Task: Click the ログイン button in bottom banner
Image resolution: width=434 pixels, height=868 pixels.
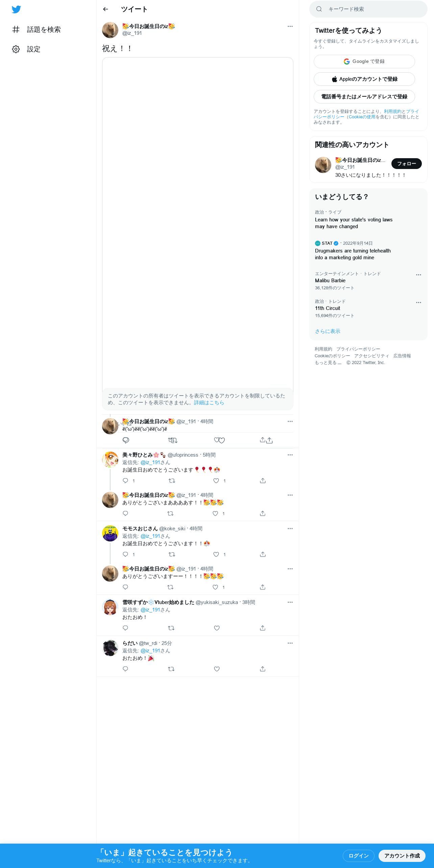Action: pos(359,856)
